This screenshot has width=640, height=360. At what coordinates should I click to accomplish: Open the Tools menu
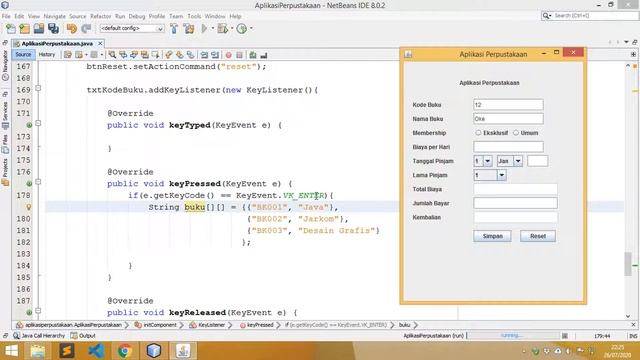pyautogui.click(x=194, y=16)
